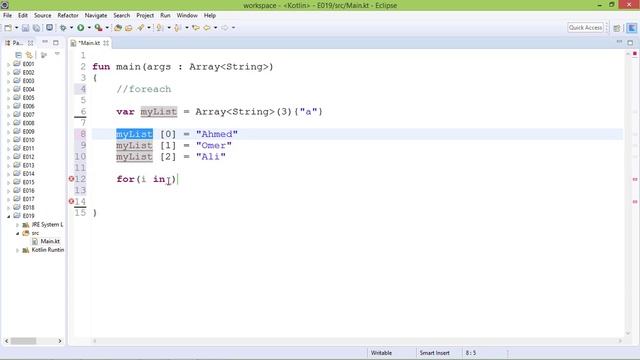Click the Quick Access search field
The width and height of the screenshot is (640, 360).
coord(585,27)
